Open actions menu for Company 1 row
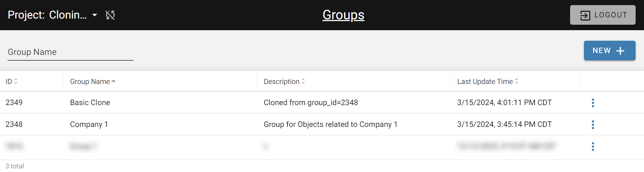The width and height of the screenshot is (644, 172). [593, 125]
